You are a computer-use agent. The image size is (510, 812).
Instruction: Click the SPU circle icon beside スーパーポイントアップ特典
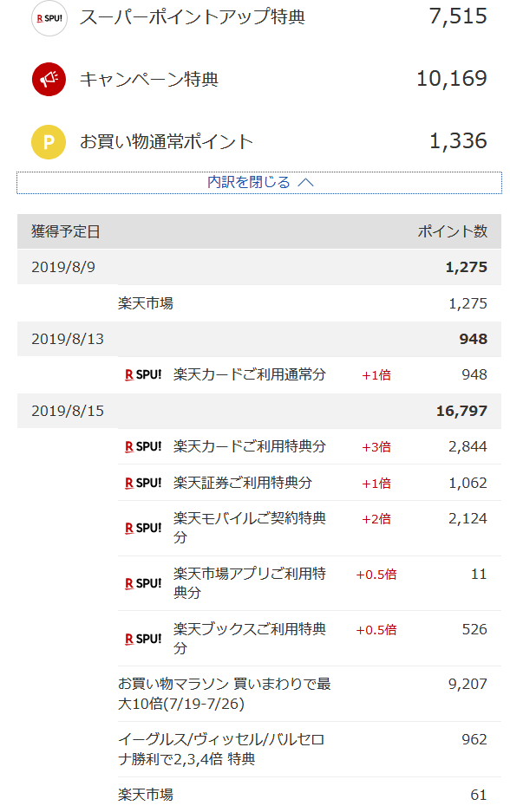pos(49,18)
